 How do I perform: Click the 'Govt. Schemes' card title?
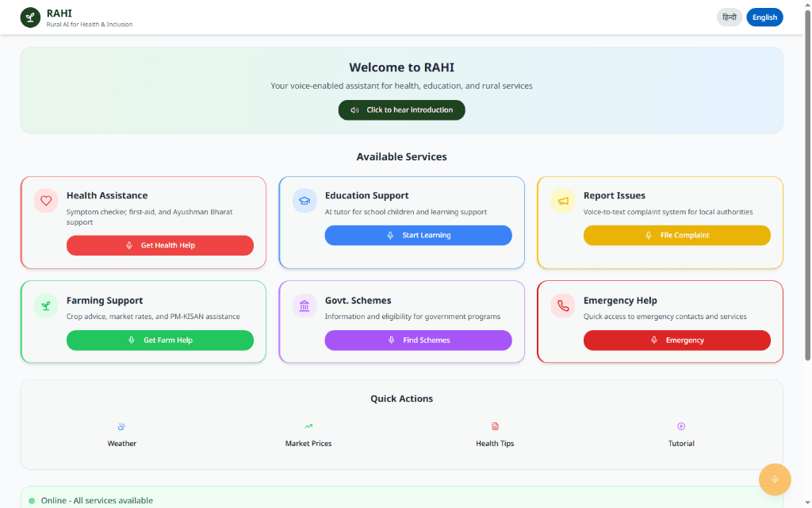pyautogui.click(x=358, y=301)
